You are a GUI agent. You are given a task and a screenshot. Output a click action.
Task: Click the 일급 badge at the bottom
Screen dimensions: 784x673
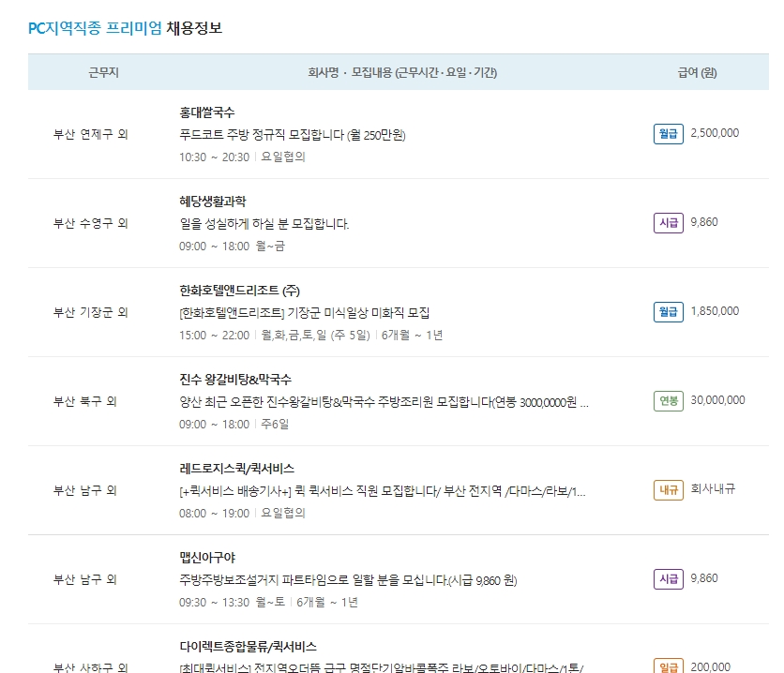[668, 668]
